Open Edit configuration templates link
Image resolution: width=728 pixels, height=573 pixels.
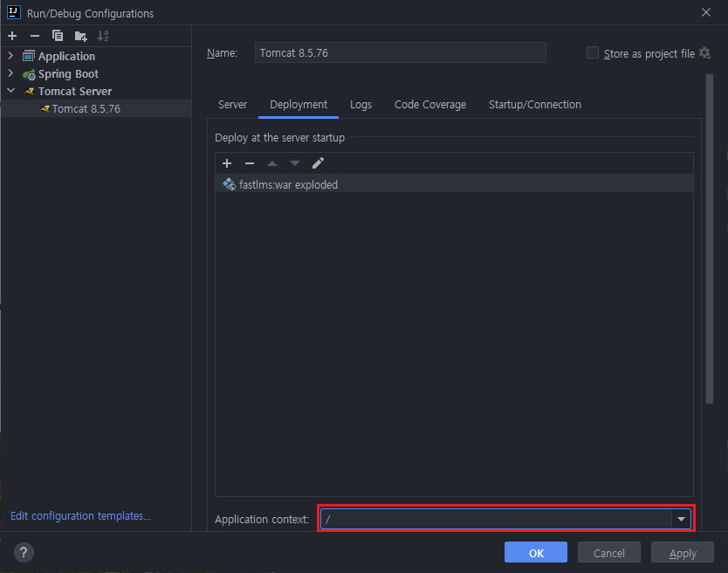point(81,516)
